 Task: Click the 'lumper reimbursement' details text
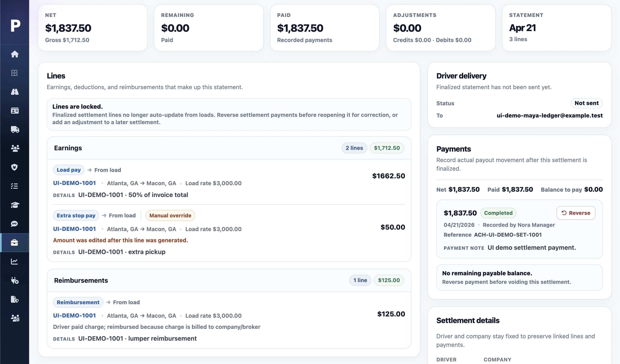coord(162,338)
